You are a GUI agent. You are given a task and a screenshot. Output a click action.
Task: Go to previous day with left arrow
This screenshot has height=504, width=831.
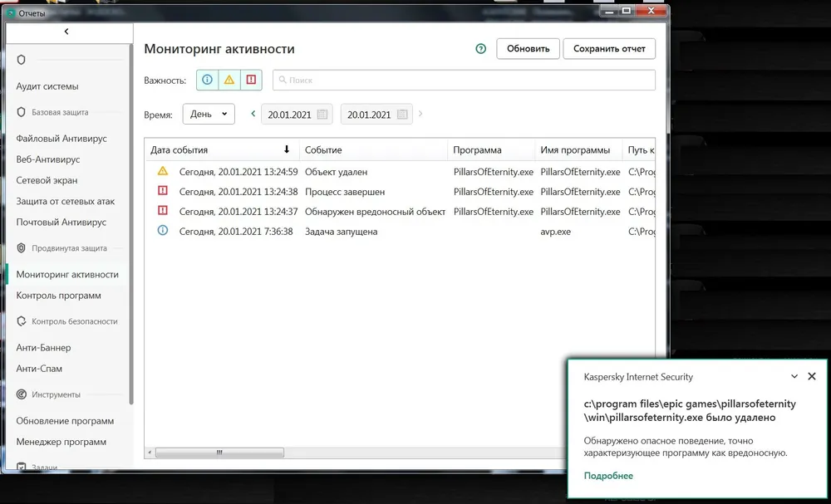253,114
